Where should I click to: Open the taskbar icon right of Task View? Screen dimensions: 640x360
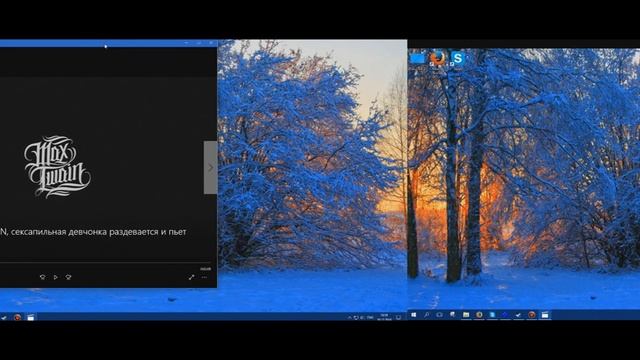point(452,315)
